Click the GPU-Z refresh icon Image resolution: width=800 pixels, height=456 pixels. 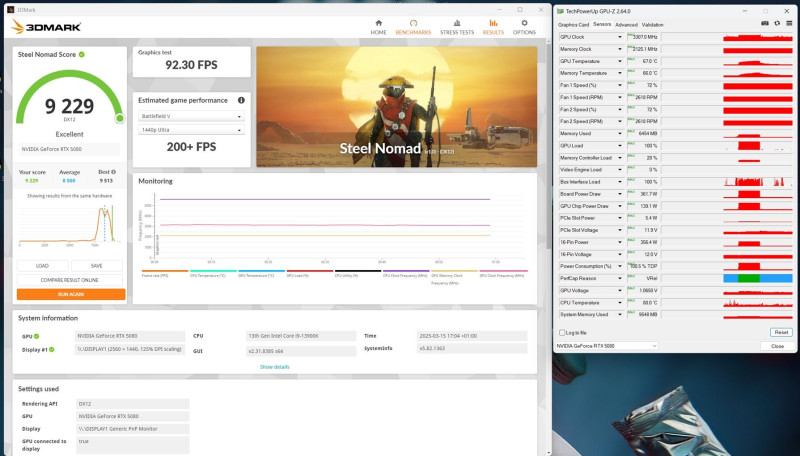tap(777, 23)
